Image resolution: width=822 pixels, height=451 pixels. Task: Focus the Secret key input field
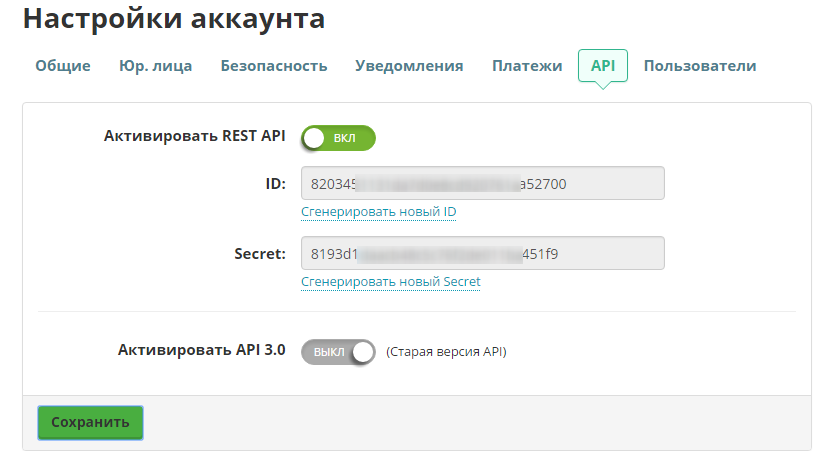[482, 254]
